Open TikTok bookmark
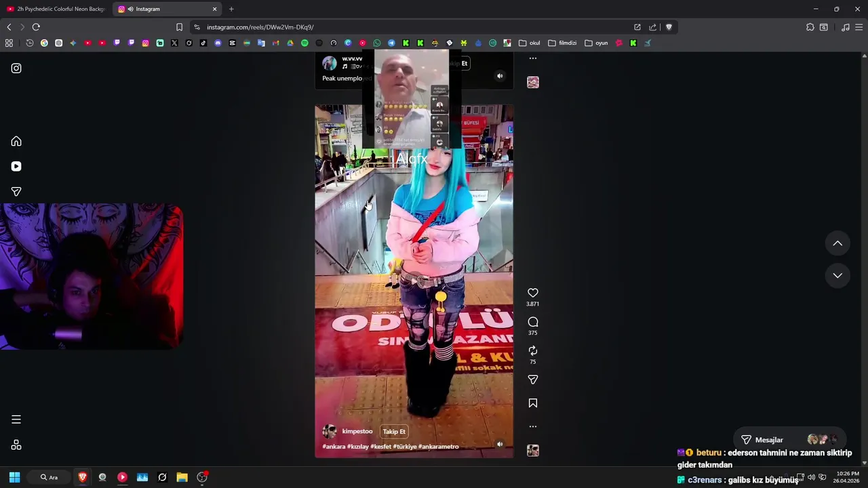The image size is (868, 488). pyautogui.click(x=203, y=43)
